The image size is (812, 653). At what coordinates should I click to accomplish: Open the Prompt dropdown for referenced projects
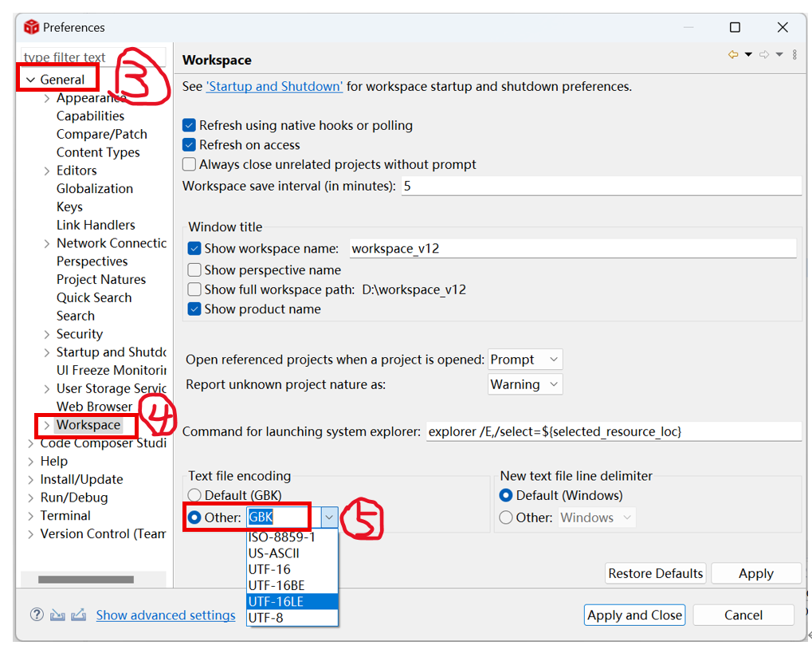click(x=526, y=360)
